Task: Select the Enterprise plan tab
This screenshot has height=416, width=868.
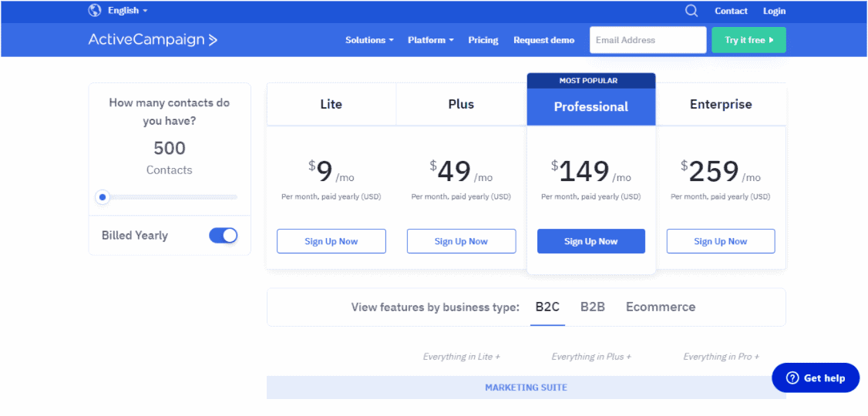Action: click(x=721, y=104)
